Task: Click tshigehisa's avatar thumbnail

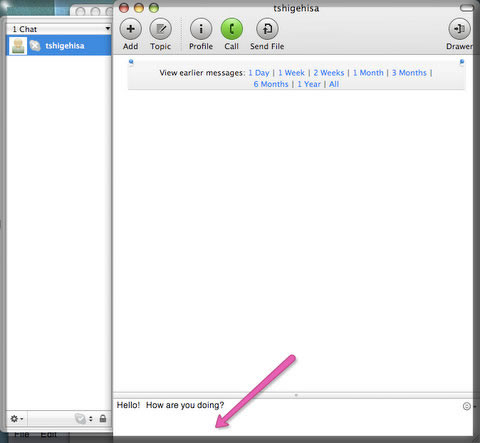Action: [x=18, y=46]
